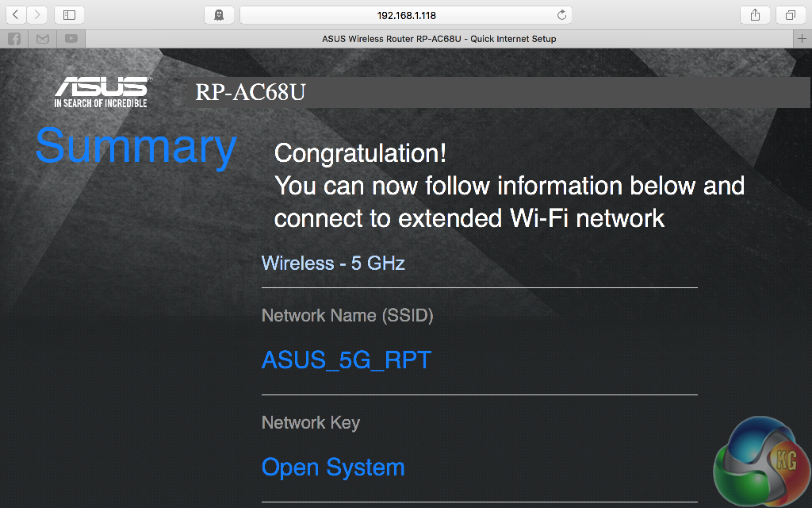Viewport: 812px width, 508px height.
Task: Open the Share menu icon
Action: point(755,15)
